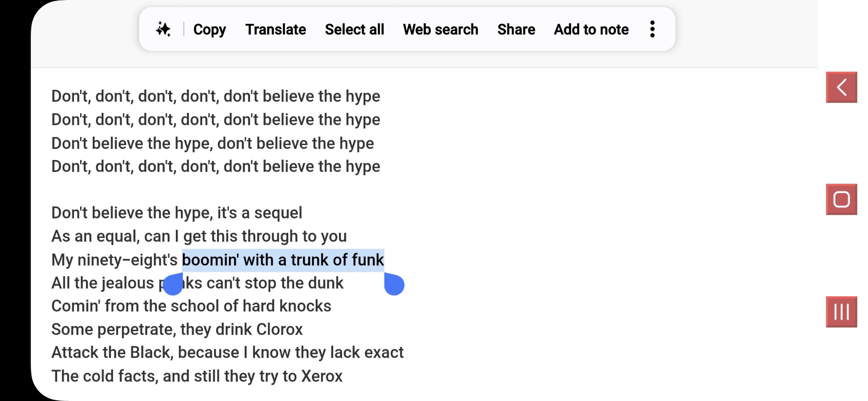Tap the line 'Some perpetrate, they drink Clorox'
Viewport: 868px width, 401px height.
click(177, 329)
